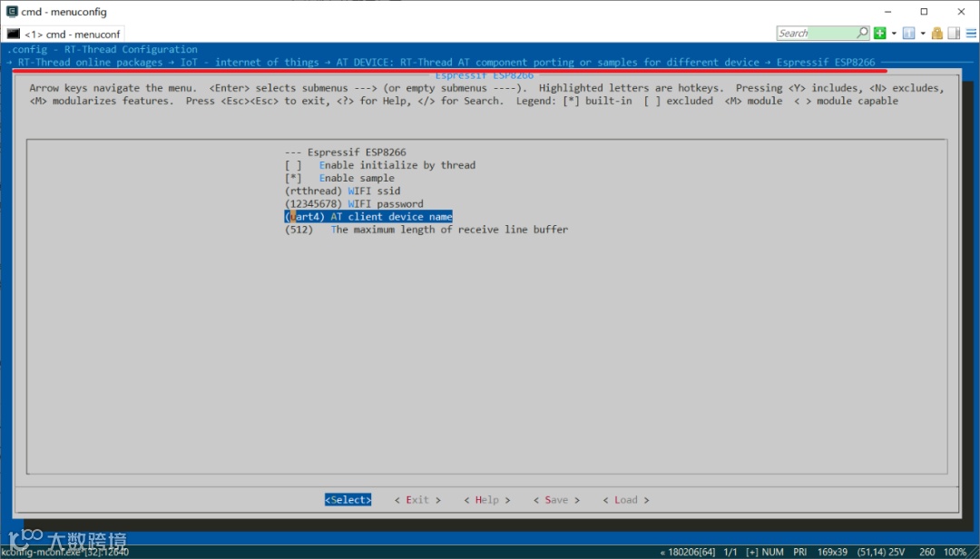Viewport: 980px width, 559px height.
Task: Click the '260' status bar value
Action: click(x=926, y=552)
